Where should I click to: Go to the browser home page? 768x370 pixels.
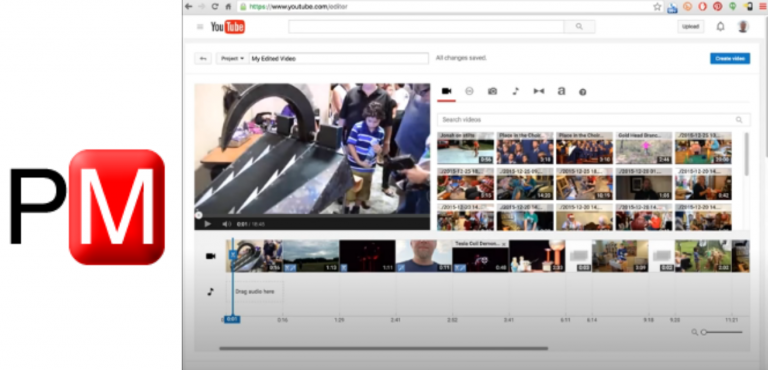click(x=228, y=6)
